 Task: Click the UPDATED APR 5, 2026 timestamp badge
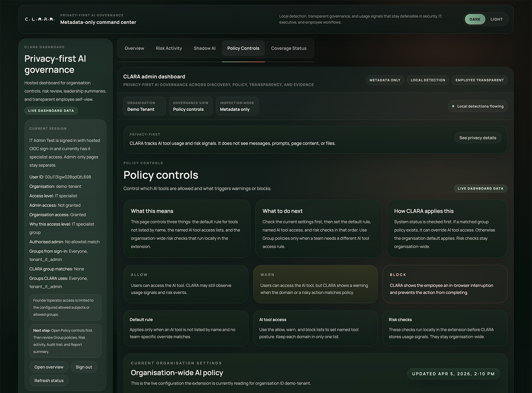(453, 374)
